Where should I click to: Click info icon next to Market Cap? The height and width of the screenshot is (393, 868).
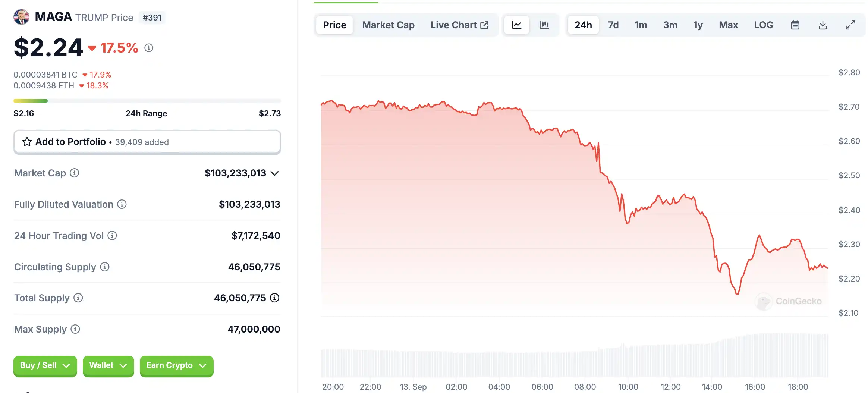pos(75,173)
